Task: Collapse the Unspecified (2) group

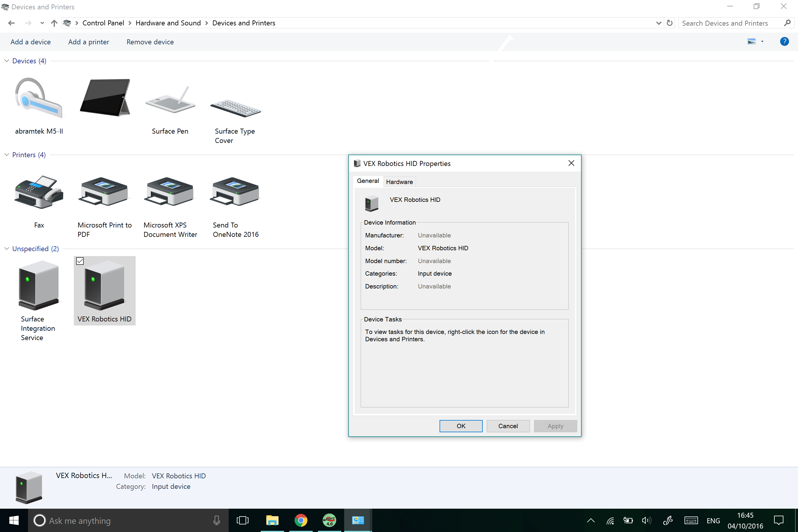Action: [x=6, y=249]
